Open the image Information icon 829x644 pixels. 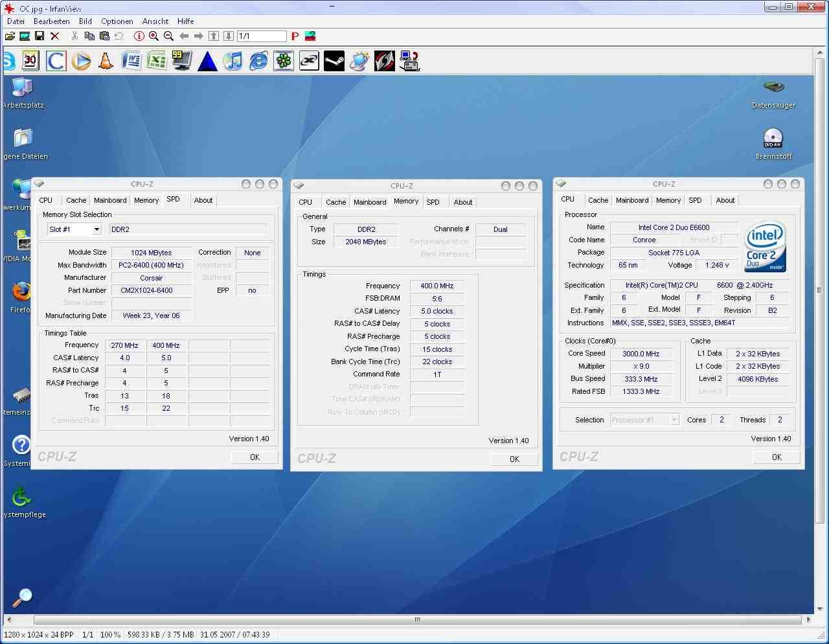[139, 36]
